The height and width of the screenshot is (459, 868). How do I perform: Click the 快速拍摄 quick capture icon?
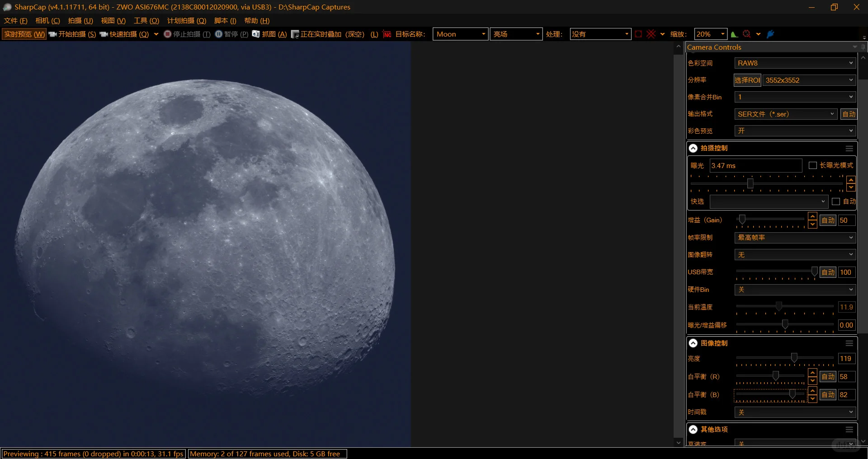coord(104,34)
